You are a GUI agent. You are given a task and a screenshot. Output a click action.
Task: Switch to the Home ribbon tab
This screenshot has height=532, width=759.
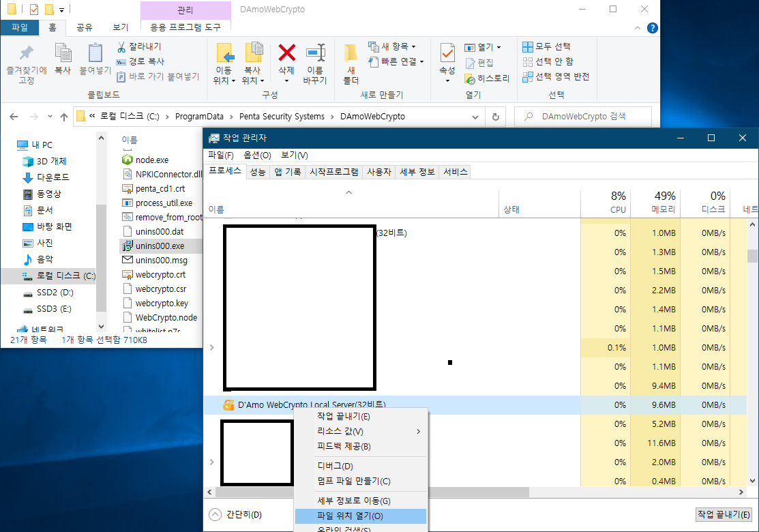(53, 27)
